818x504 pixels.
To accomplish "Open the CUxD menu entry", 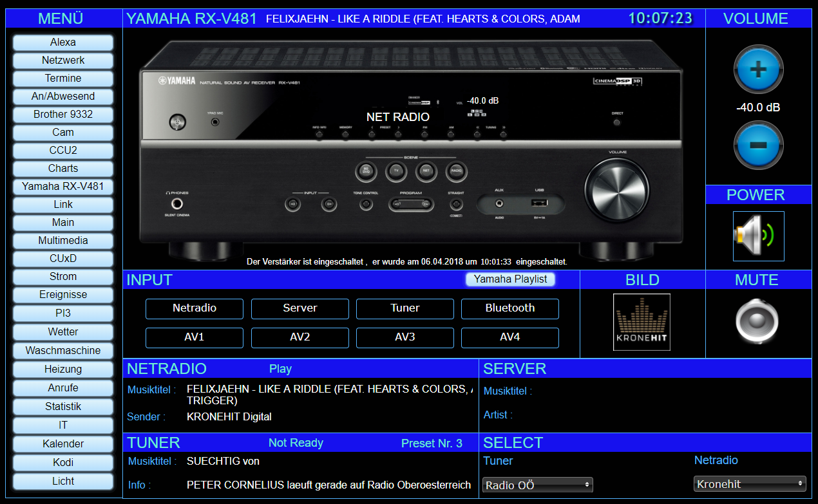I will pos(63,259).
